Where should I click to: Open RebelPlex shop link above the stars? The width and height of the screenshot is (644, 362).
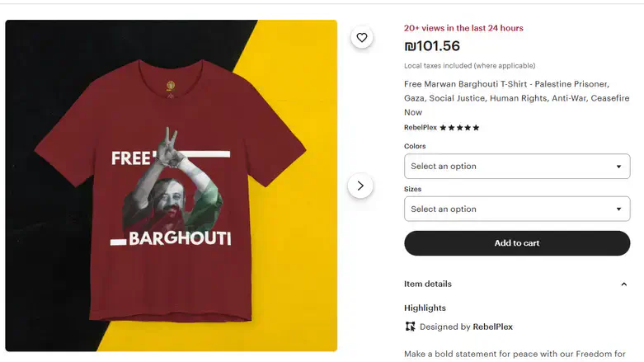point(421,128)
